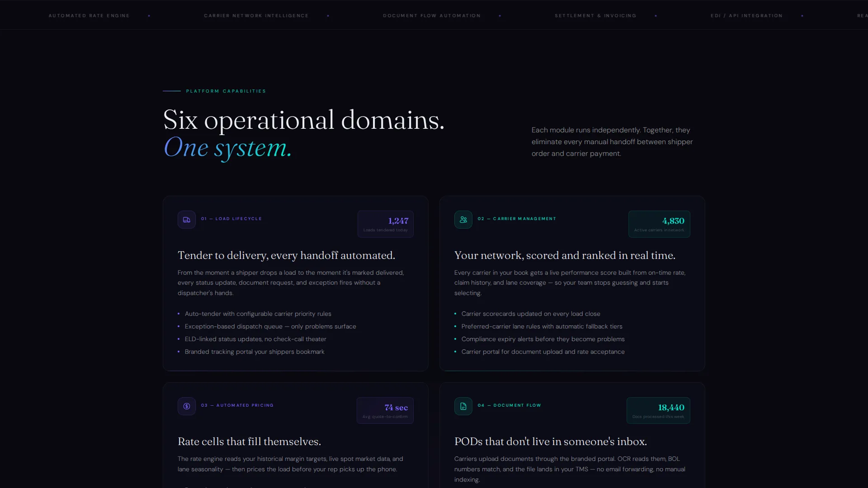Click the document icon for Document Flow
The height and width of the screenshot is (488, 868).
463,406
